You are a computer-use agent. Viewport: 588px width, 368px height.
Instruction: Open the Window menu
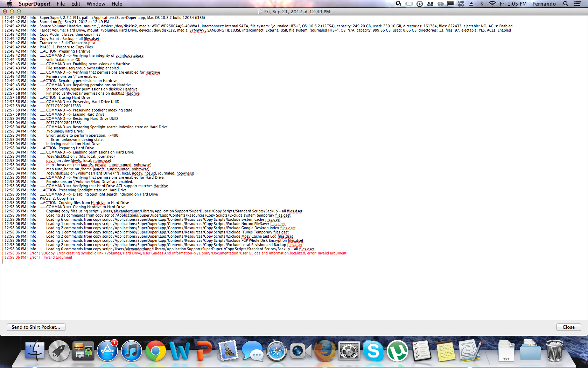click(x=96, y=4)
